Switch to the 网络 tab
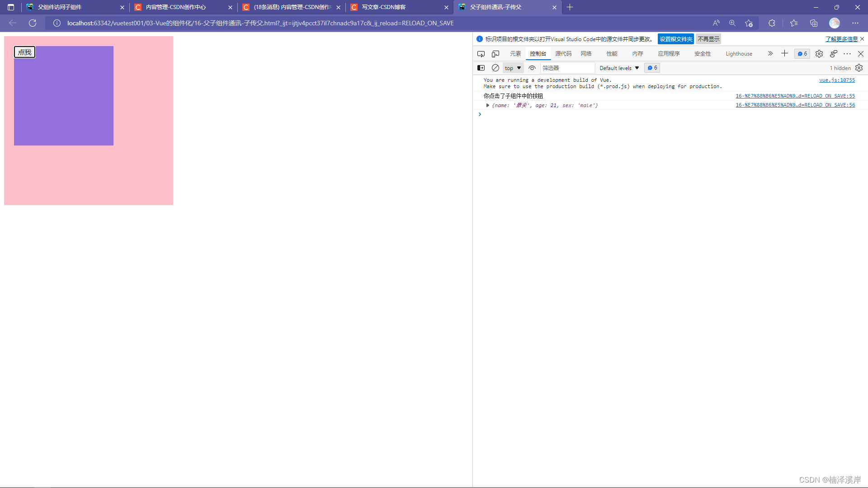Viewport: 868px width, 488px height. click(586, 54)
